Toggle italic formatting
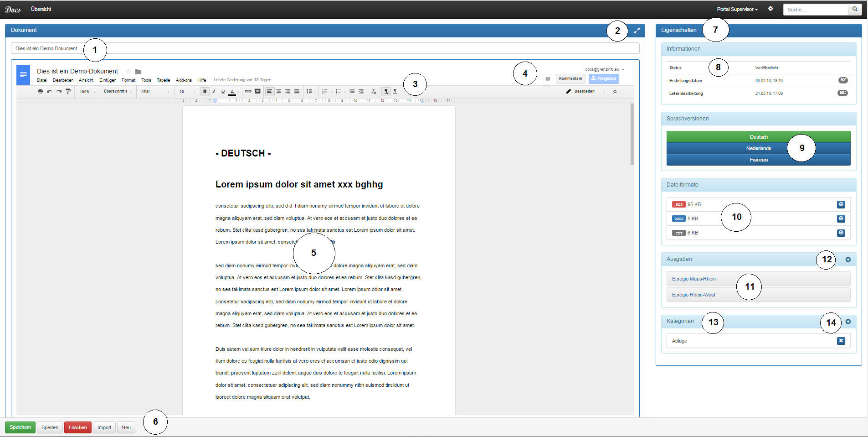868x437 pixels. click(x=214, y=92)
